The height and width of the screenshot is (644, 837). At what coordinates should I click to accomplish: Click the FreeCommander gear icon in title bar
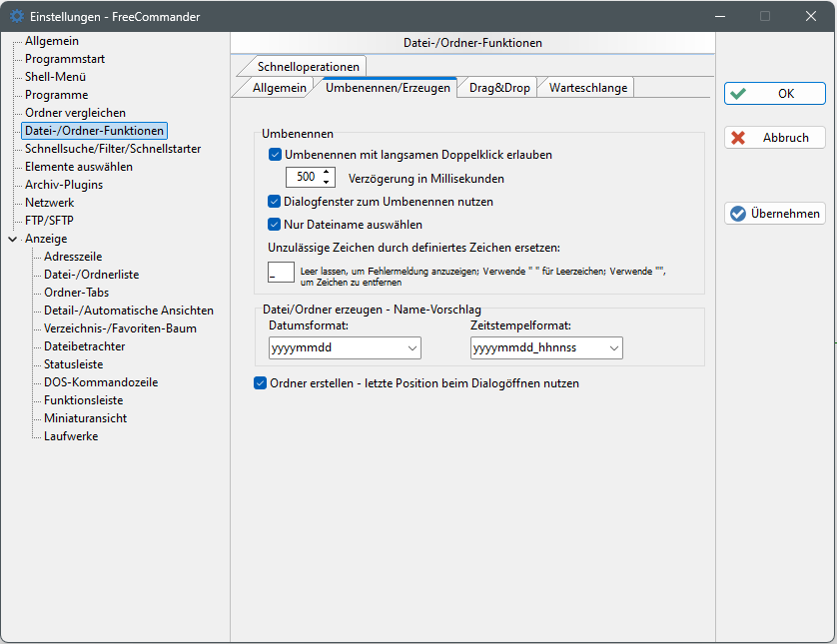[17, 16]
